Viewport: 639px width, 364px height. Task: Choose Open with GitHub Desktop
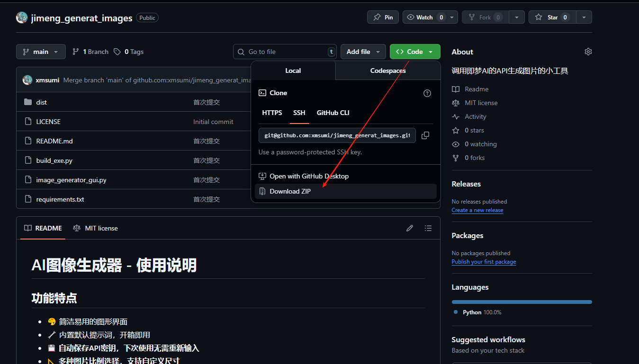[346, 176]
